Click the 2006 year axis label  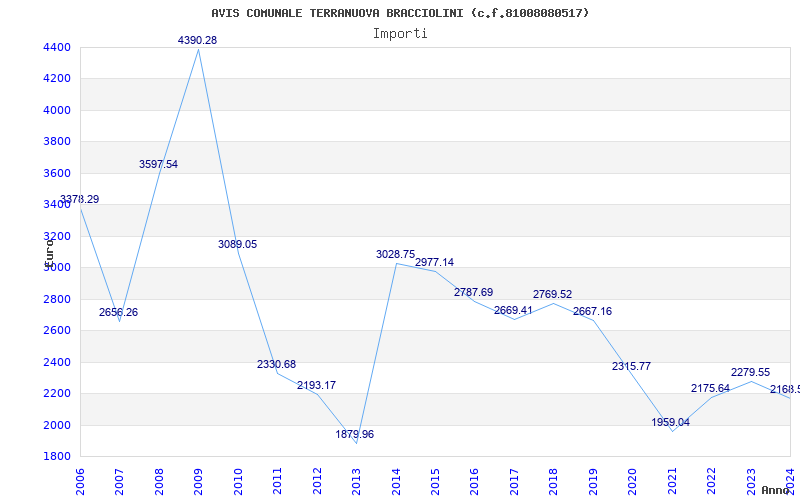coord(80,481)
